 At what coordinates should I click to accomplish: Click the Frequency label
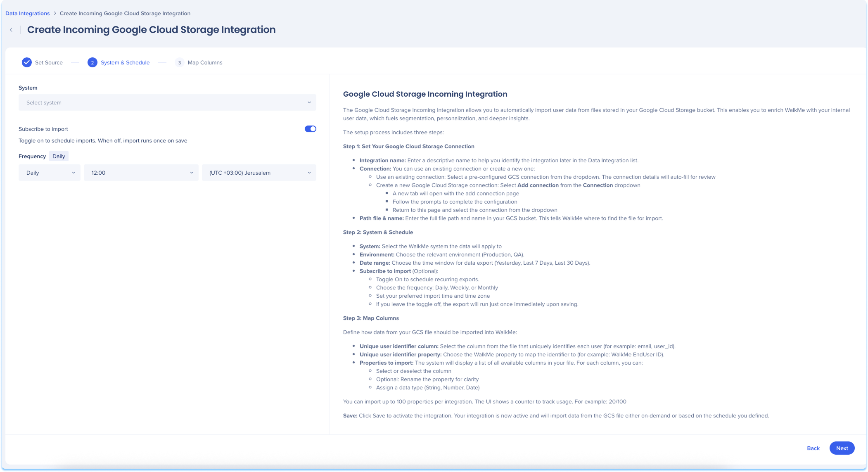32,156
